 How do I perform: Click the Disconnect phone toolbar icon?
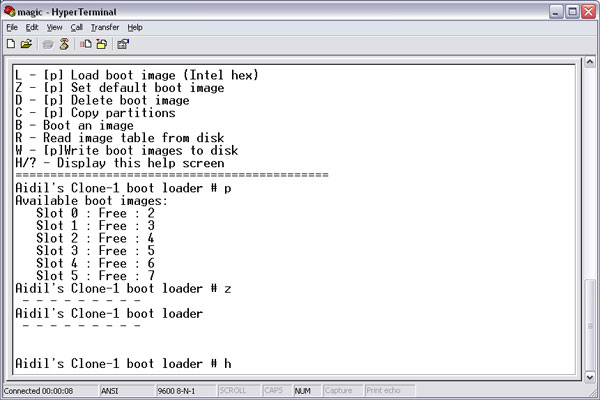(x=63, y=44)
